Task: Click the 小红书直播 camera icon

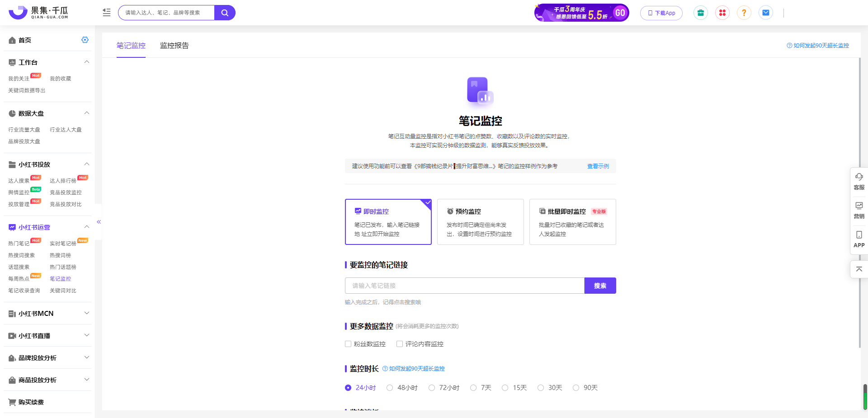Action: (12, 336)
